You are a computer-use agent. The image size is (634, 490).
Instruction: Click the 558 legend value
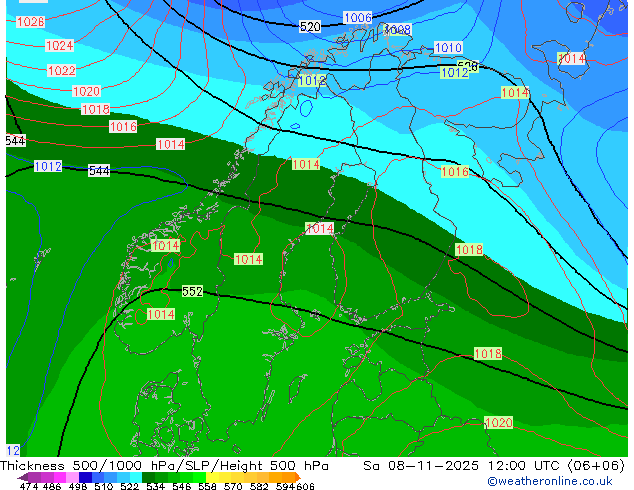[207, 486]
